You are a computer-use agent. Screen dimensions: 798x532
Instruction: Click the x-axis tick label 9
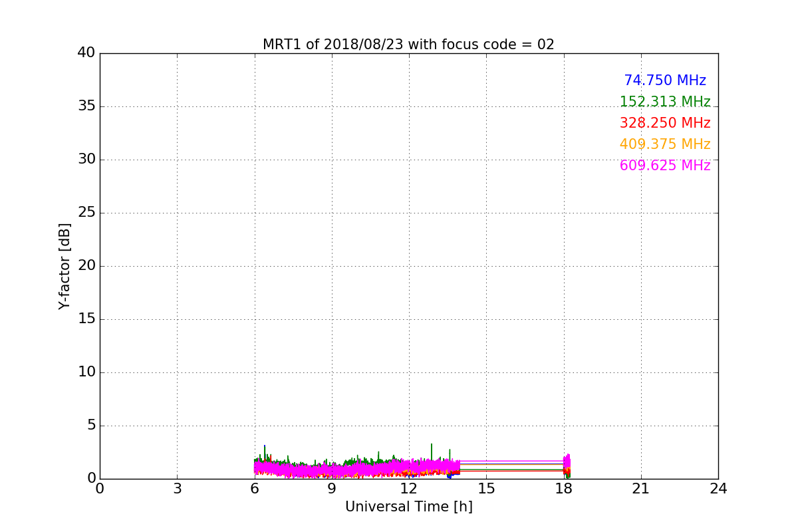point(331,489)
